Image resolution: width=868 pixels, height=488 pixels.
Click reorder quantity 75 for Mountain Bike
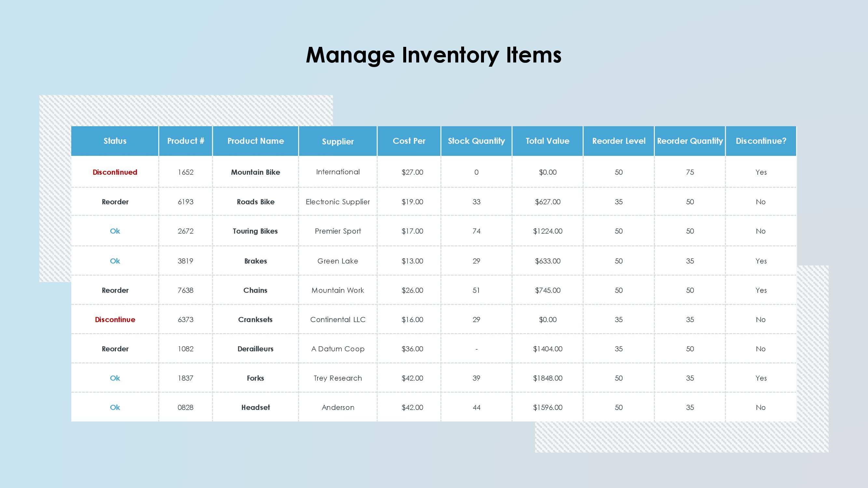point(690,172)
